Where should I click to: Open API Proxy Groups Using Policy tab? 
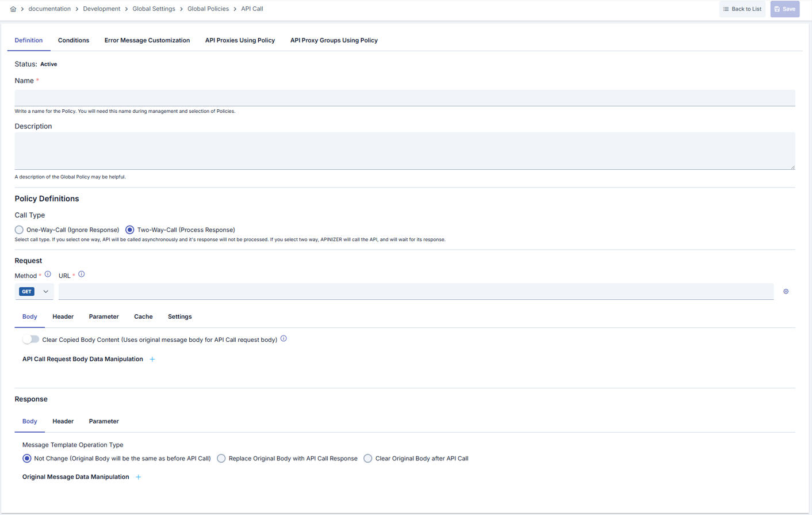coord(334,40)
